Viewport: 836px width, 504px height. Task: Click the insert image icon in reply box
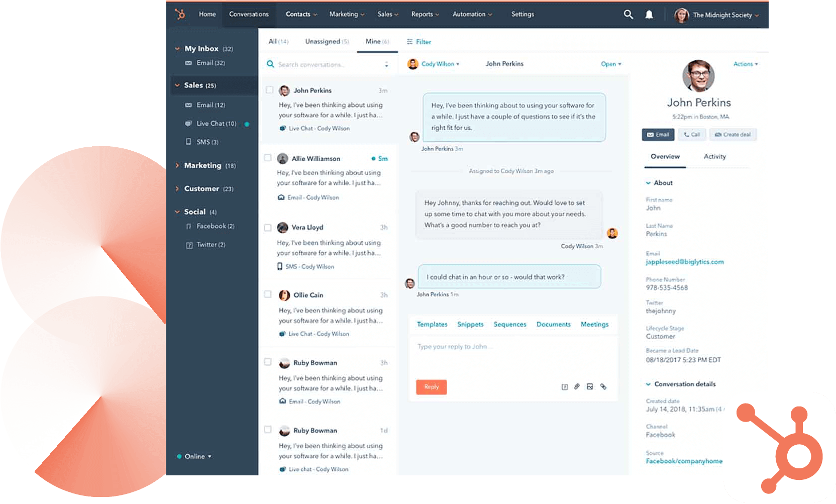pyautogui.click(x=590, y=386)
